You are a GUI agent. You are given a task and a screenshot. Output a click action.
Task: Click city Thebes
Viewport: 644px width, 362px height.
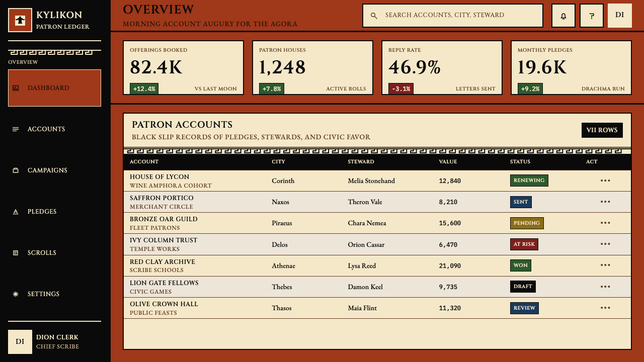pyautogui.click(x=282, y=287)
